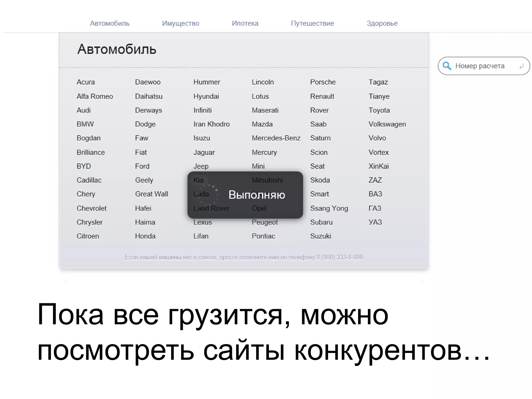Choose the Chrysler brand
This screenshot has width=532, height=399.
pyautogui.click(x=90, y=222)
